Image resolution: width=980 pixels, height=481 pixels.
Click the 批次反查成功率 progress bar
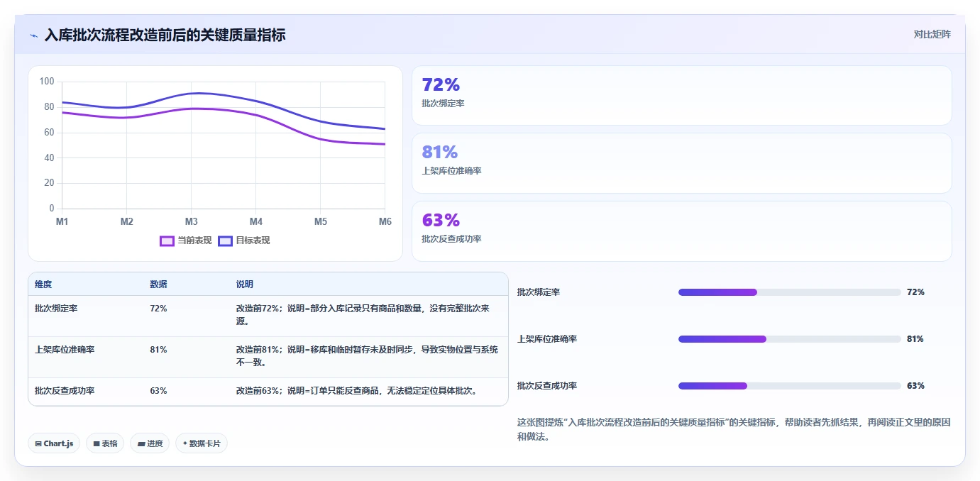(789, 386)
